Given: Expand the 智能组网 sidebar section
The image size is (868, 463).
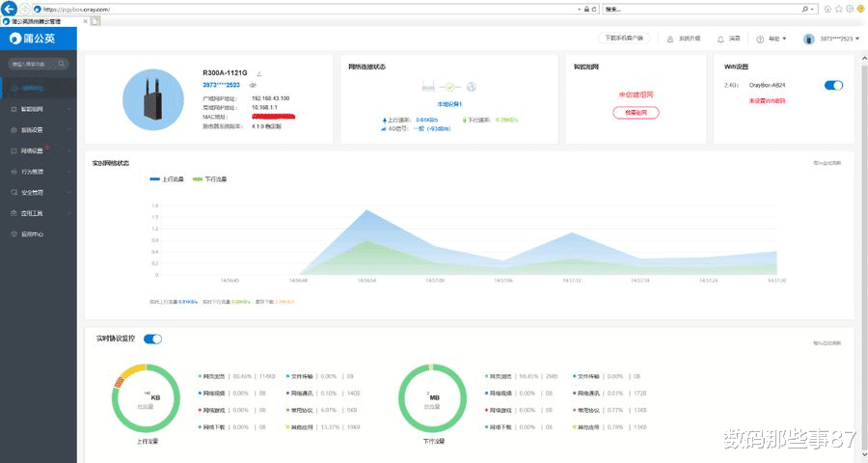Looking at the screenshot, I should pos(37,109).
